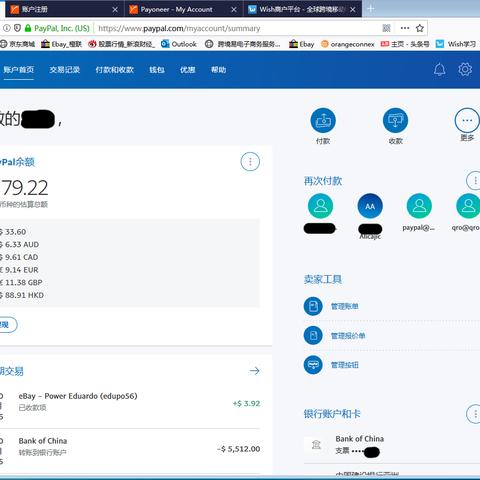Click the site information icon

(x=6, y=28)
